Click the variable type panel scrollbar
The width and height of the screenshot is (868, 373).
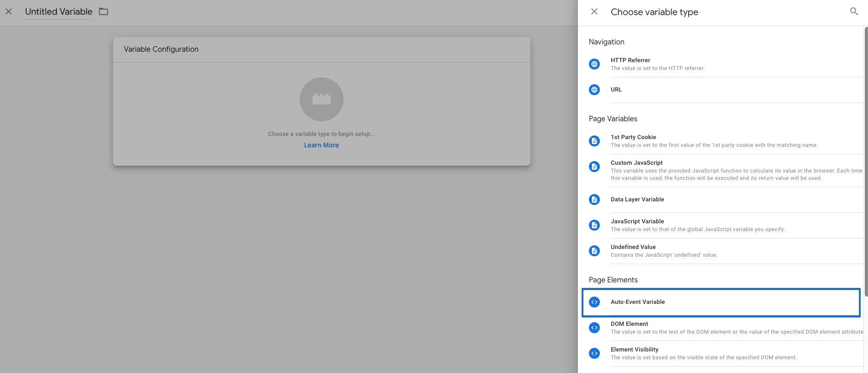[865, 160]
